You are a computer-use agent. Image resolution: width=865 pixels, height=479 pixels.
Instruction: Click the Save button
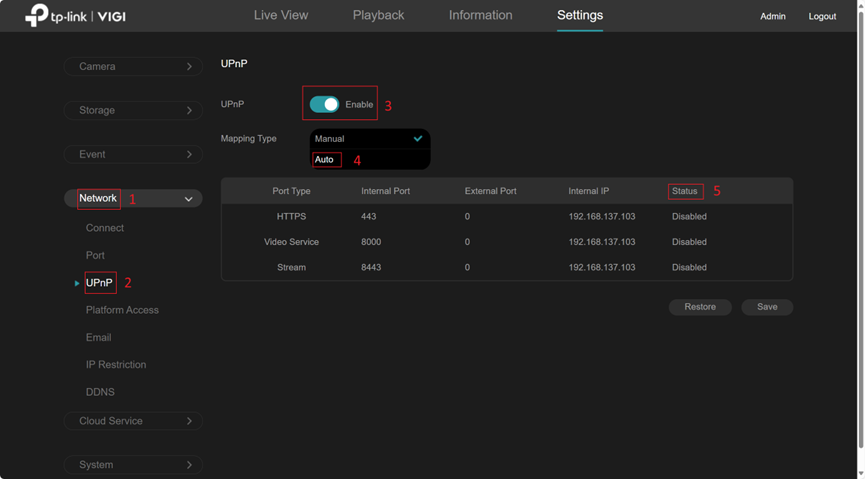click(x=767, y=307)
